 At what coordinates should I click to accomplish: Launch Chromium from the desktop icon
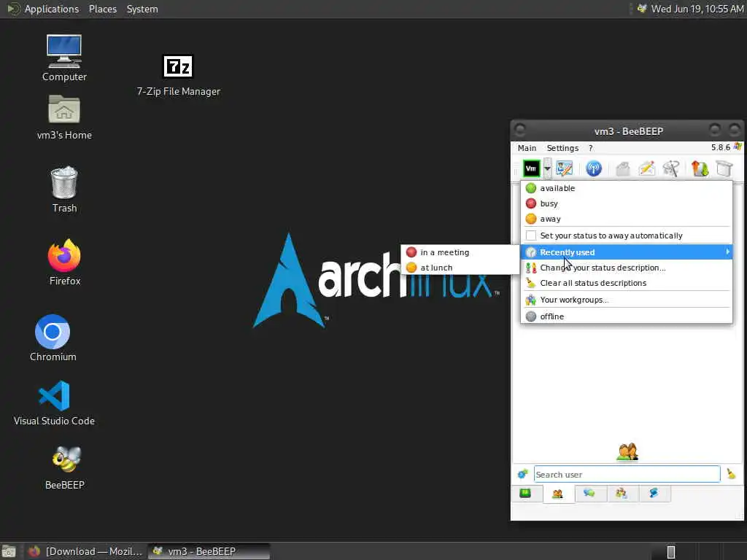coord(53,338)
